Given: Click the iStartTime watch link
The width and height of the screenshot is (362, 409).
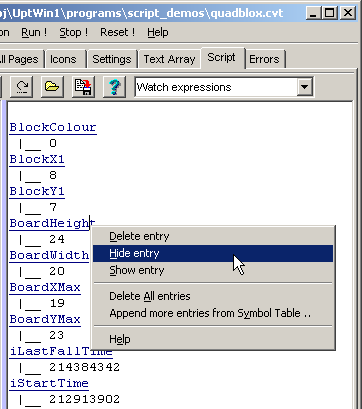Looking at the screenshot, I should pyautogui.click(x=49, y=383).
